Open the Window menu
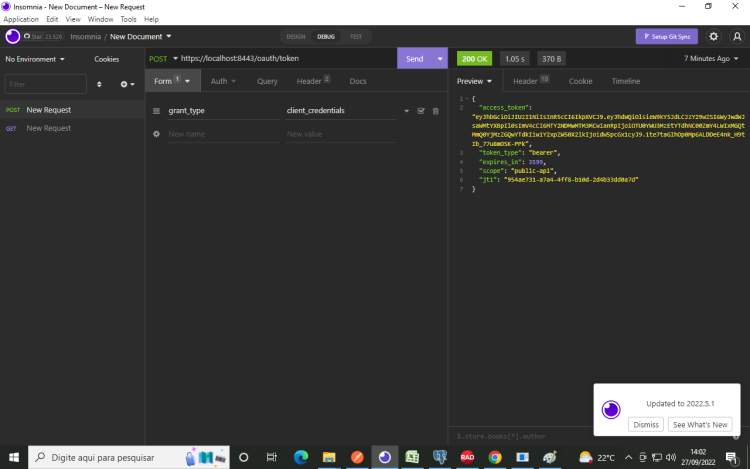Image resolution: width=750 pixels, height=469 pixels. point(100,19)
